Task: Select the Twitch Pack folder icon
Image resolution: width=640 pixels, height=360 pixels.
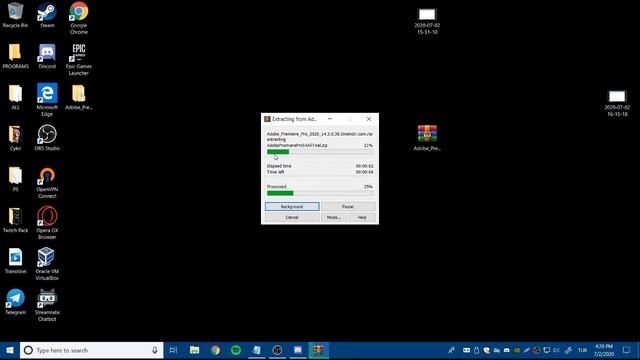Action: tap(15, 220)
